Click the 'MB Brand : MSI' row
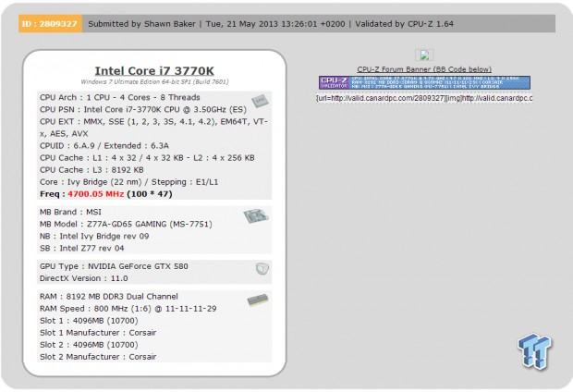 [x=70, y=212]
